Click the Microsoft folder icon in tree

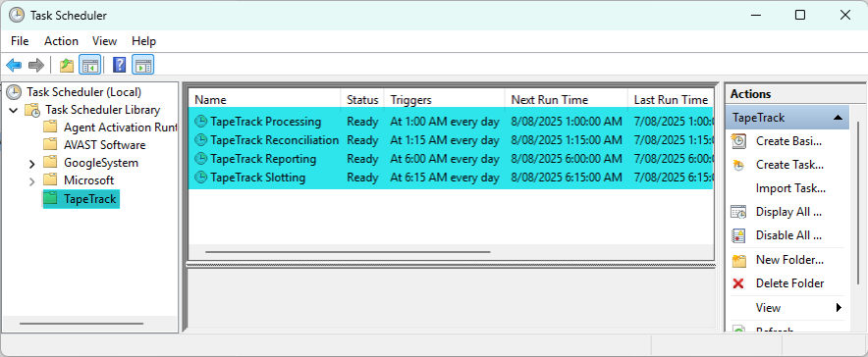click(50, 180)
